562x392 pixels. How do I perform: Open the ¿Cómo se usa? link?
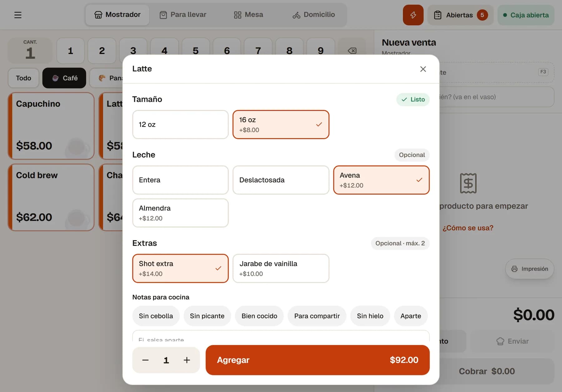pos(468,228)
